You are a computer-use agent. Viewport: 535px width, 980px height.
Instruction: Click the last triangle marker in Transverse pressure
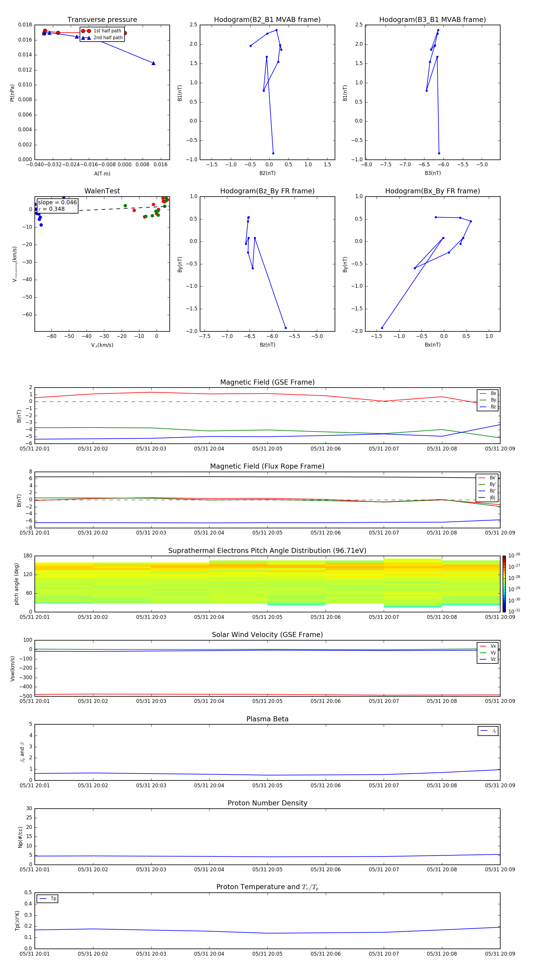(x=153, y=63)
